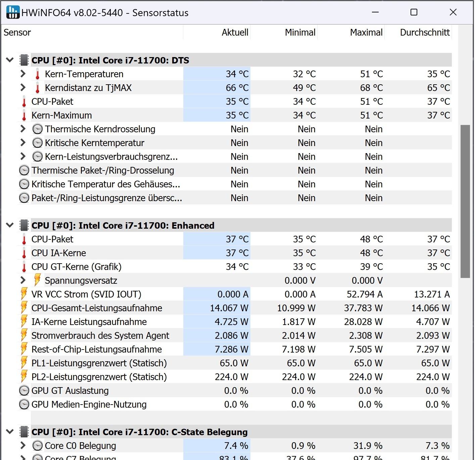
Task: Expand Kritische Kerntemperatur subtree
Action: point(23,142)
